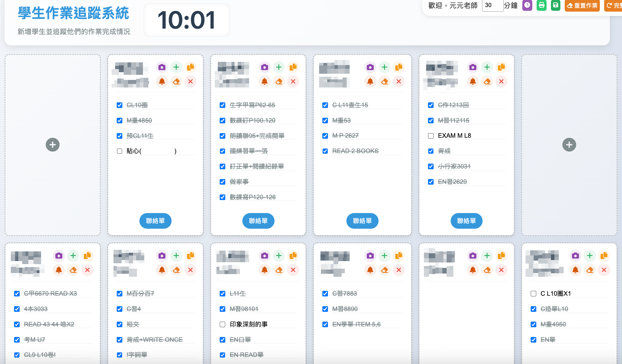Image resolution: width=622 pixels, height=364 pixels.
Task: Open 聯絡單 on card with C L11查生15
Action: point(362,221)
